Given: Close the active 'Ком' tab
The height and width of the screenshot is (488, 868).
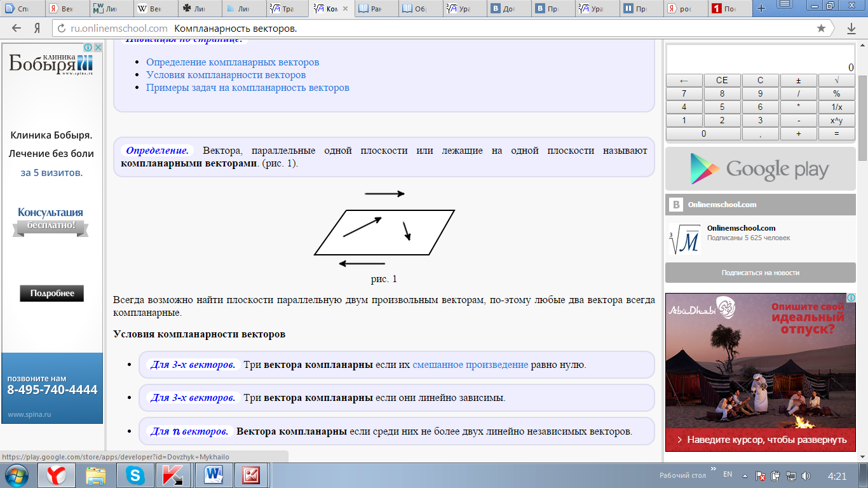Looking at the screenshot, I should pos(345,9).
